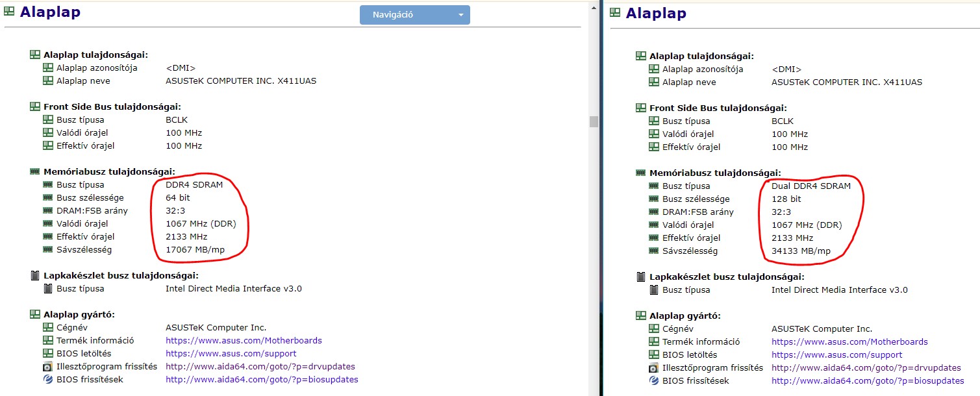Open BIOS letöltés link in left report
Viewport: 980px width, 396px height.
[x=231, y=353]
